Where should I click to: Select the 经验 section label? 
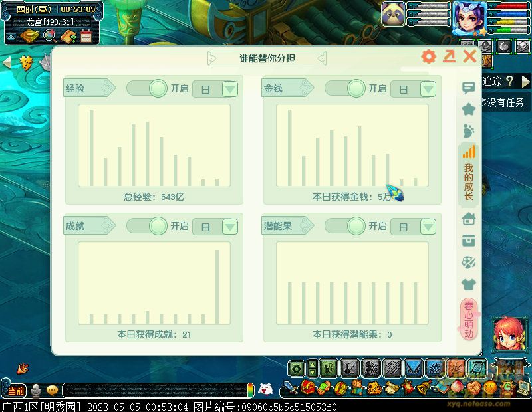pos(89,88)
